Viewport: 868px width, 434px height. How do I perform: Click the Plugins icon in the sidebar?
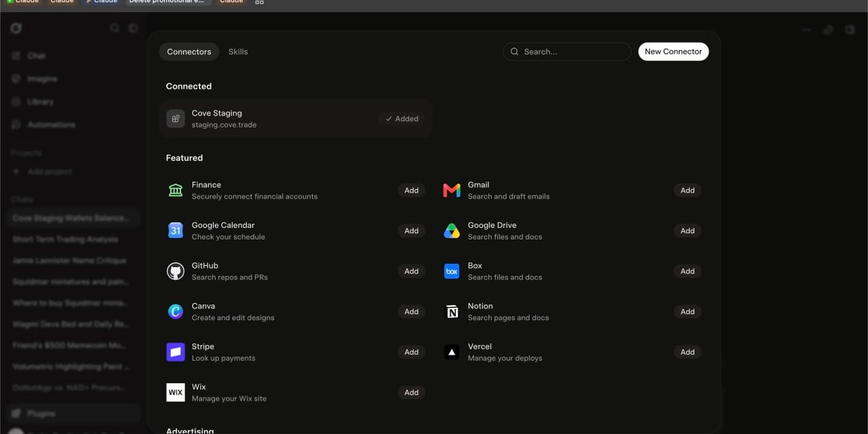tap(16, 414)
